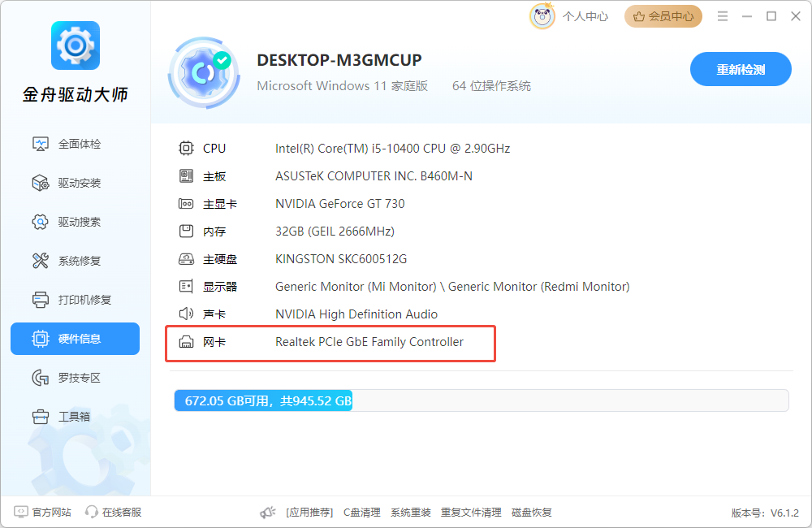Click the 网卡 network card icon

point(186,342)
